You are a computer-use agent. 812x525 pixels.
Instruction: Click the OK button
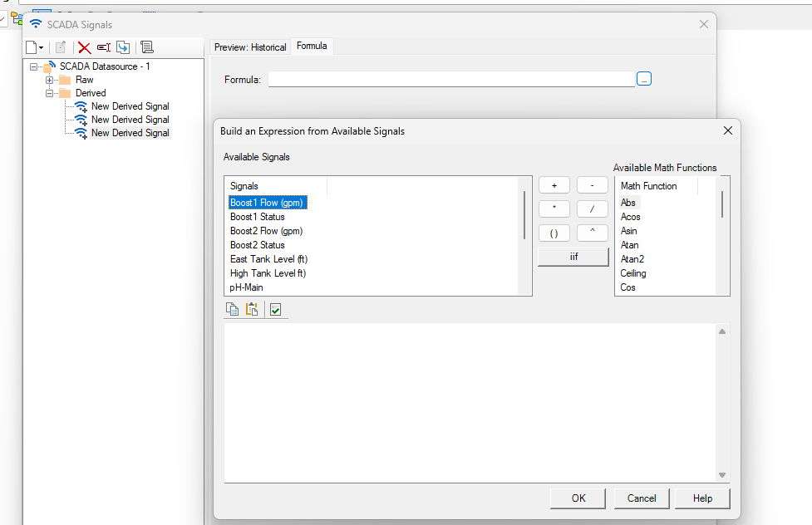tap(578, 498)
